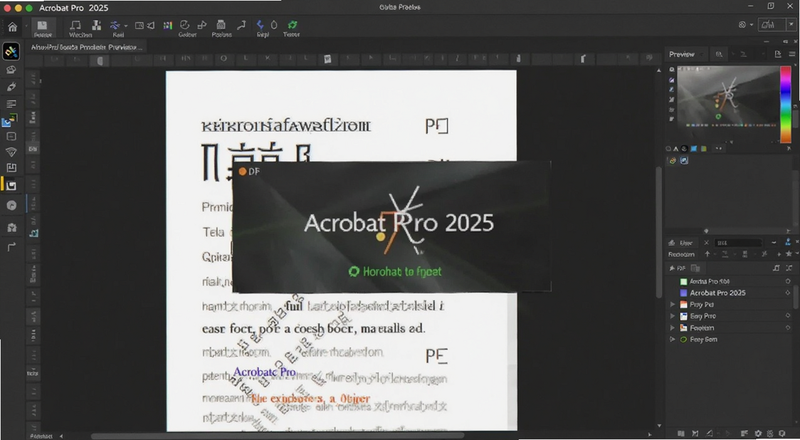This screenshot has width=800, height=440.
Task: Toggle the diamond marker for Acrobat Pro 2025 layer
Action: 788,293
